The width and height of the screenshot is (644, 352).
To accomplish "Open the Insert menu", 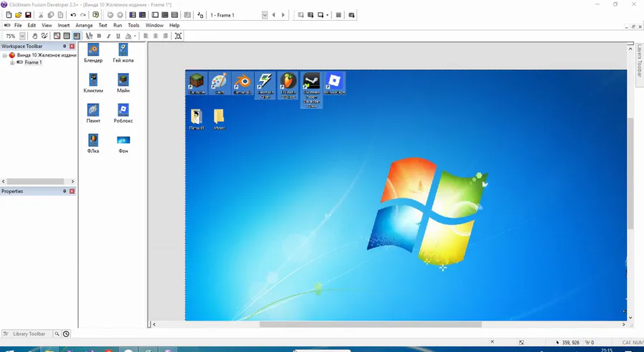I will coord(64,25).
